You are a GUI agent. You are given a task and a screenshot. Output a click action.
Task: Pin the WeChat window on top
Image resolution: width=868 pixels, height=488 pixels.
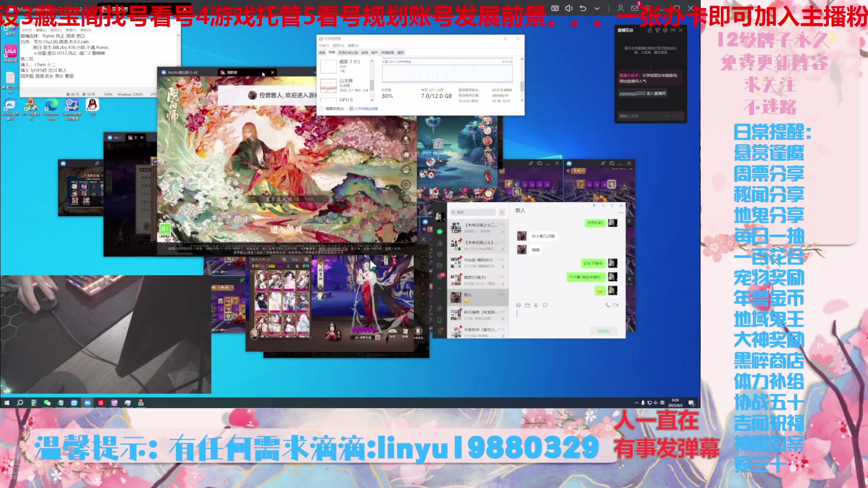click(x=594, y=206)
